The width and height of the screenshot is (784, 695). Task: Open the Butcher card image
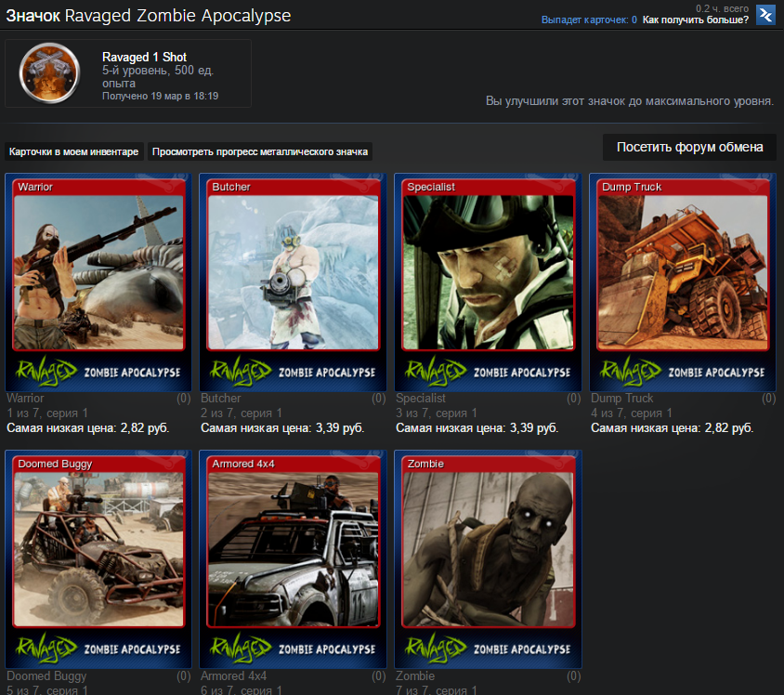coord(293,282)
